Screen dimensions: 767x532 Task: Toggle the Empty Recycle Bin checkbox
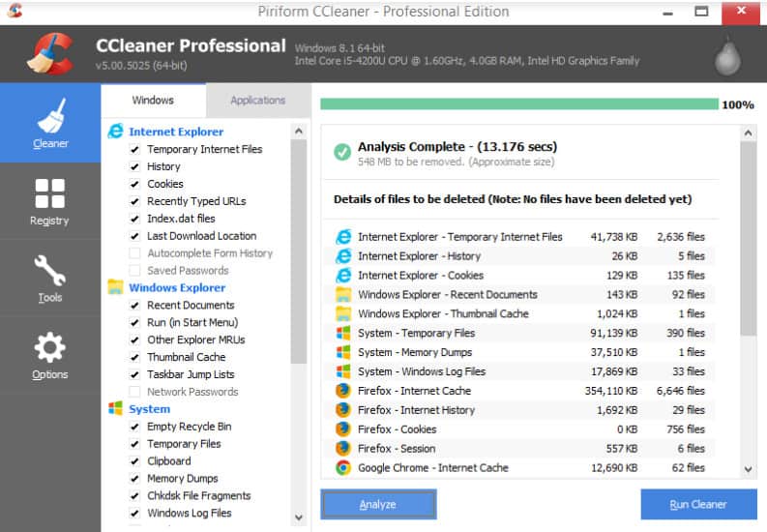point(135,427)
